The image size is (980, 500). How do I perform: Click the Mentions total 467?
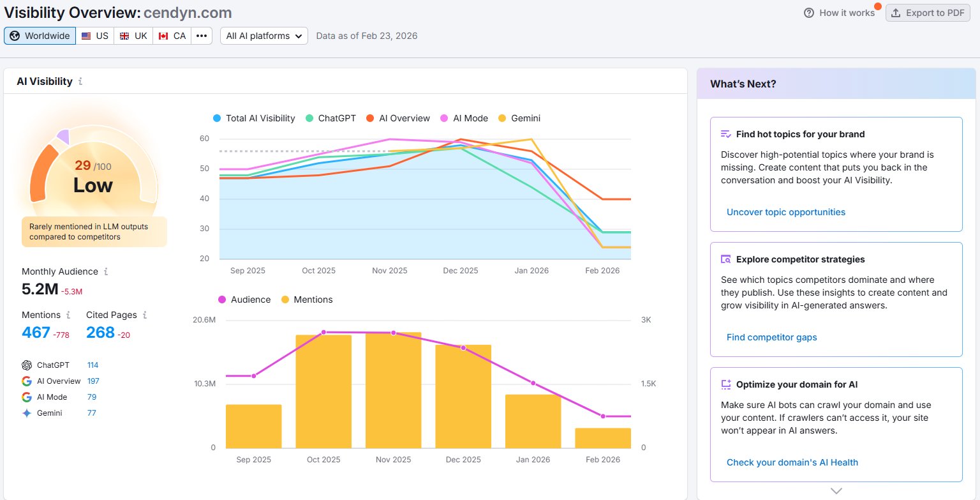point(36,333)
